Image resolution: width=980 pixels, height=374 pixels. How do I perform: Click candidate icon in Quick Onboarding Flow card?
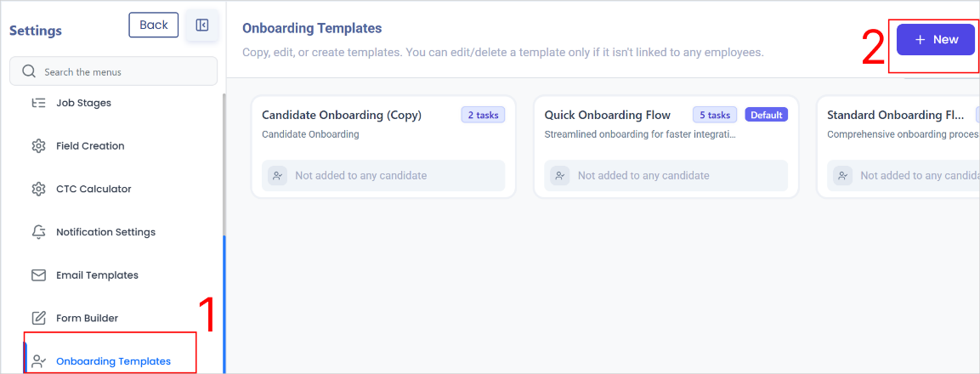click(x=560, y=176)
